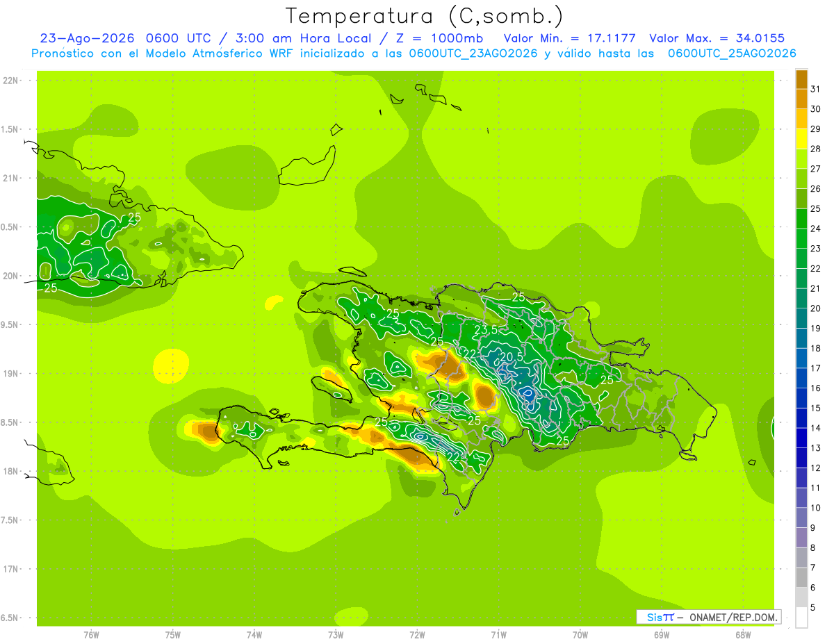Screen dimensions: 834x644
Task: Pick the gray swatch between 6 and 7
Action: click(801, 577)
